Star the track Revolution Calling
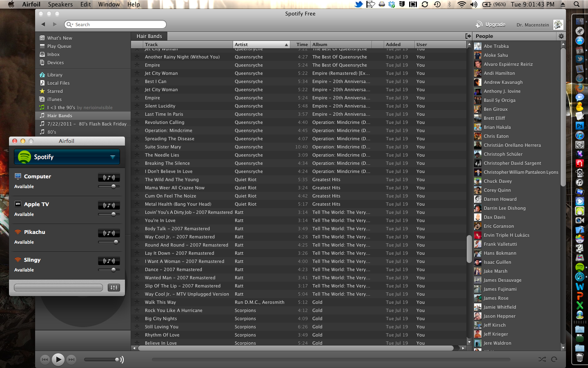The image size is (588, 368). coord(137,122)
